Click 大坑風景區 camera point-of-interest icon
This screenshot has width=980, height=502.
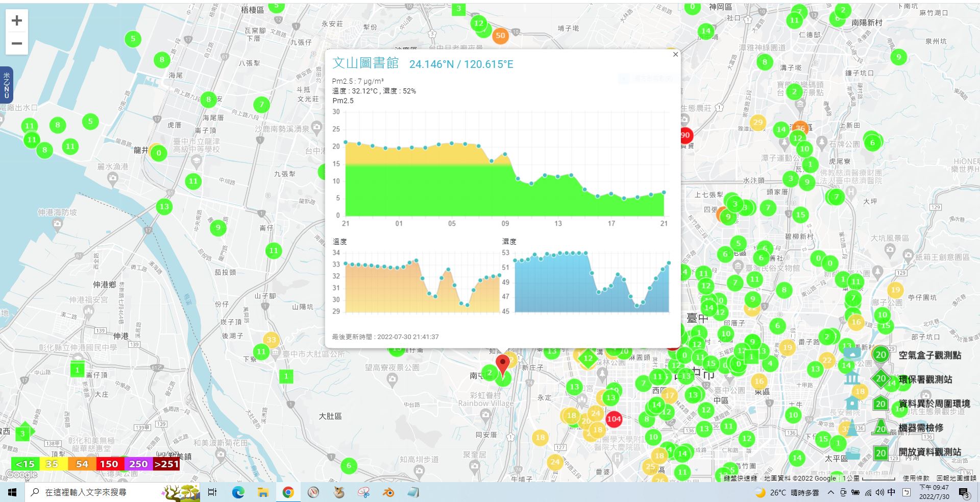(x=890, y=249)
